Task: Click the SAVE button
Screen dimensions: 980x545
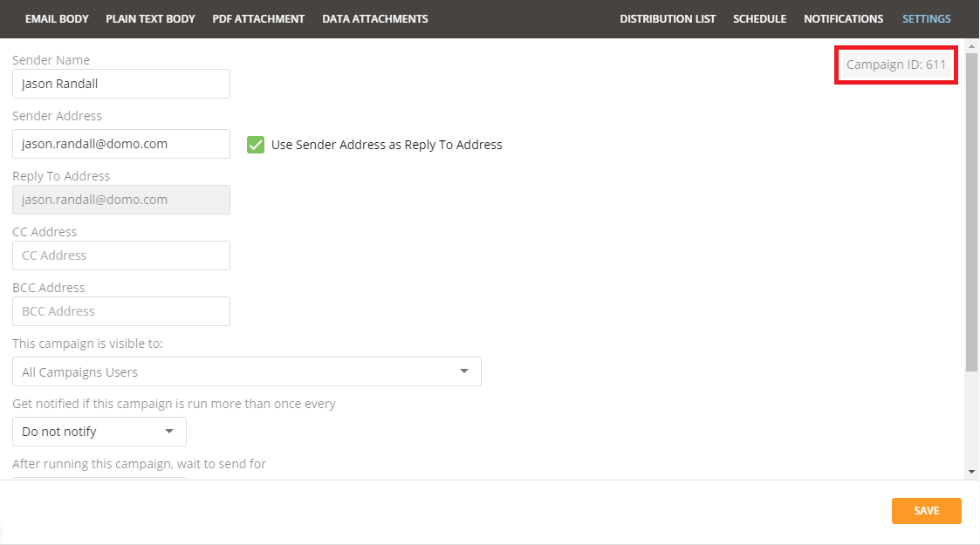Action: [x=926, y=511]
